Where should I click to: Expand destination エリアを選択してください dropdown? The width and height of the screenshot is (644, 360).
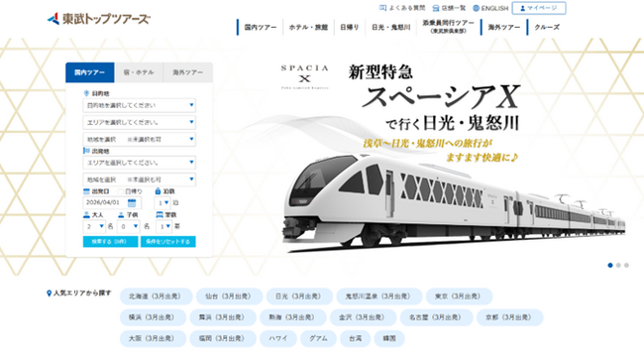tap(140, 122)
